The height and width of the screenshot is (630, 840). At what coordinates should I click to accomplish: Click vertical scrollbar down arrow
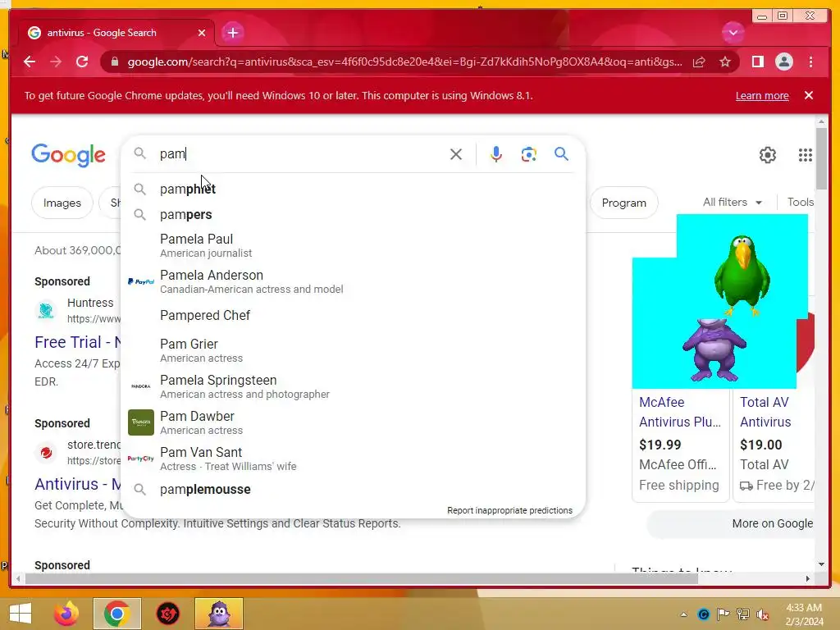click(x=821, y=564)
